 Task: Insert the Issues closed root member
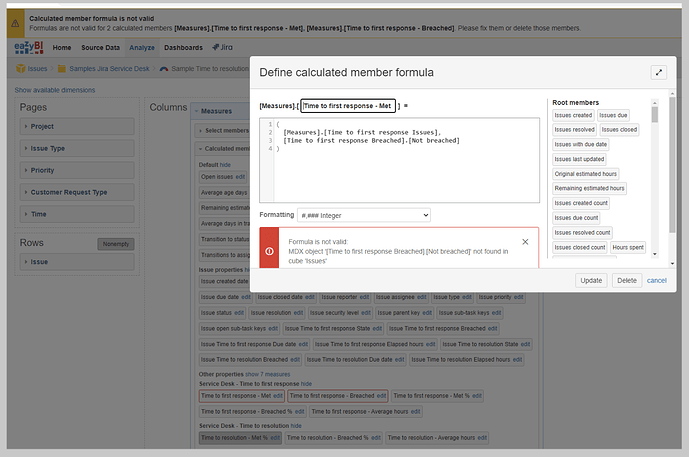point(619,130)
